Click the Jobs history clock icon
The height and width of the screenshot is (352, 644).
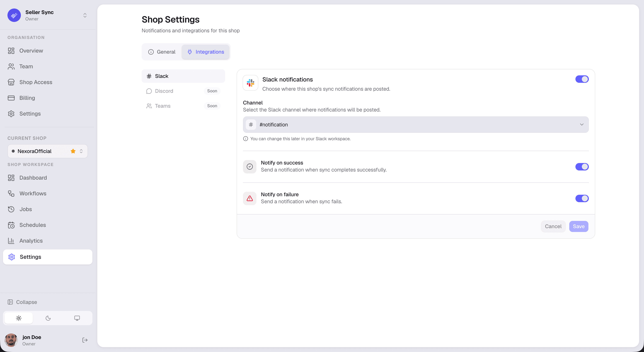click(x=11, y=209)
